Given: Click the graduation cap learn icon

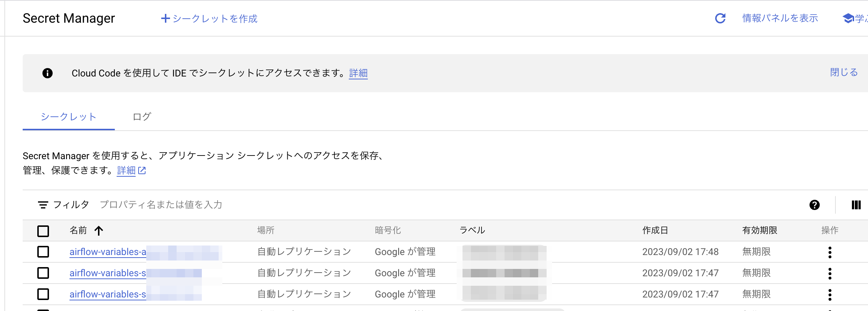Looking at the screenshot, I should (848, 18).
